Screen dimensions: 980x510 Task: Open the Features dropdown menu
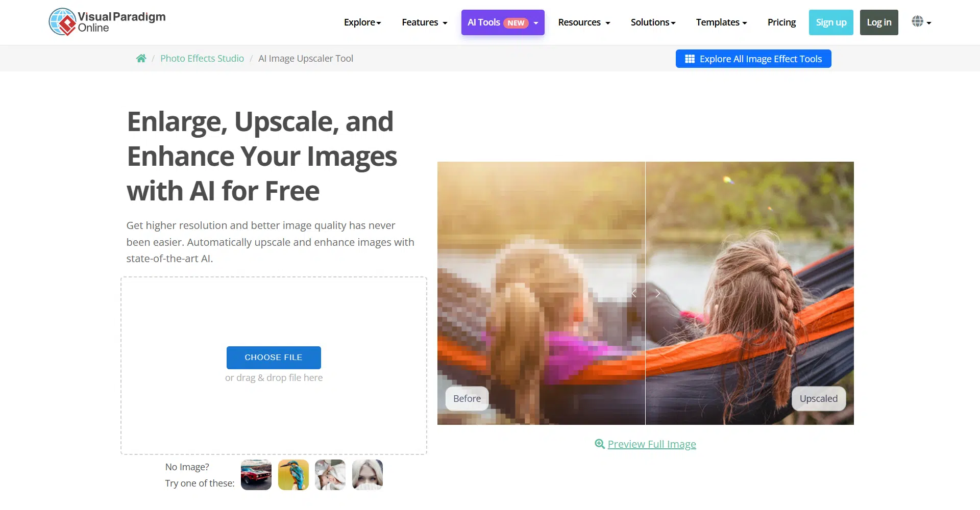(424, 22)
